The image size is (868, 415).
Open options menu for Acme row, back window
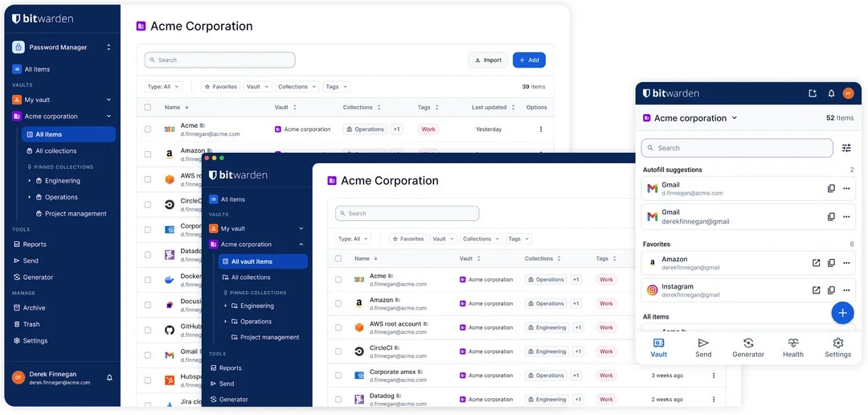541,129
